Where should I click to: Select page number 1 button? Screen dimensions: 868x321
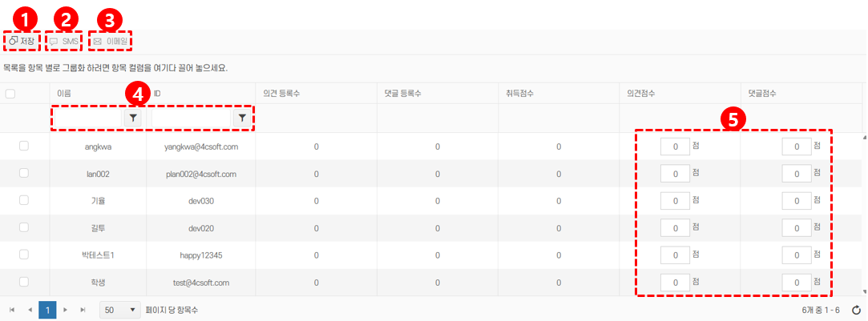click(x=47, y=310)
